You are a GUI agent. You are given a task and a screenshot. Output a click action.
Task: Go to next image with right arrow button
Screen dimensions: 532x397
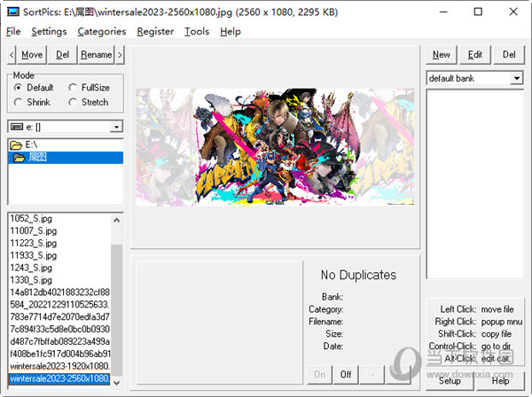(120, 55)
